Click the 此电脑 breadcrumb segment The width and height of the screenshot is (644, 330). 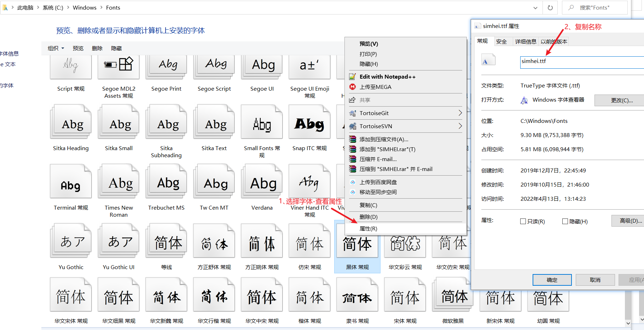click(25, 7)
